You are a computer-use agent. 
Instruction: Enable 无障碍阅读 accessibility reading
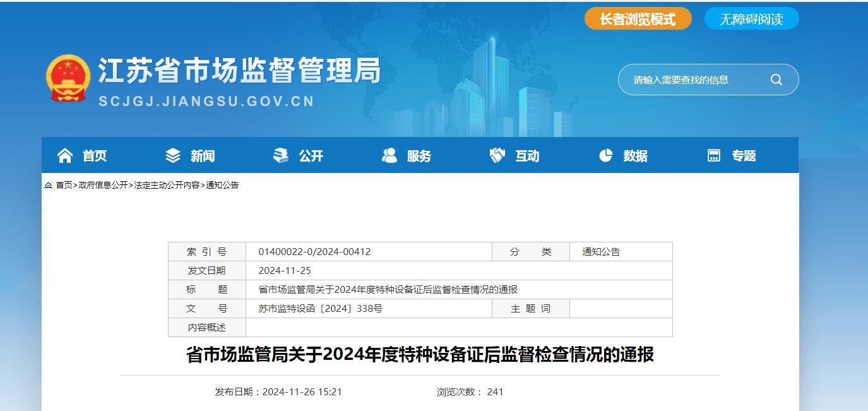tap(751, 19)
